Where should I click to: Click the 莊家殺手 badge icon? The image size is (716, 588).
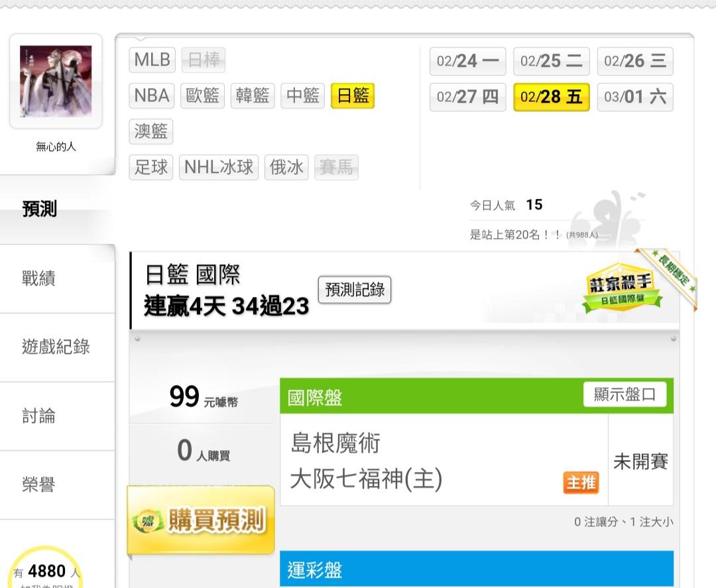(x=622, y=287)
